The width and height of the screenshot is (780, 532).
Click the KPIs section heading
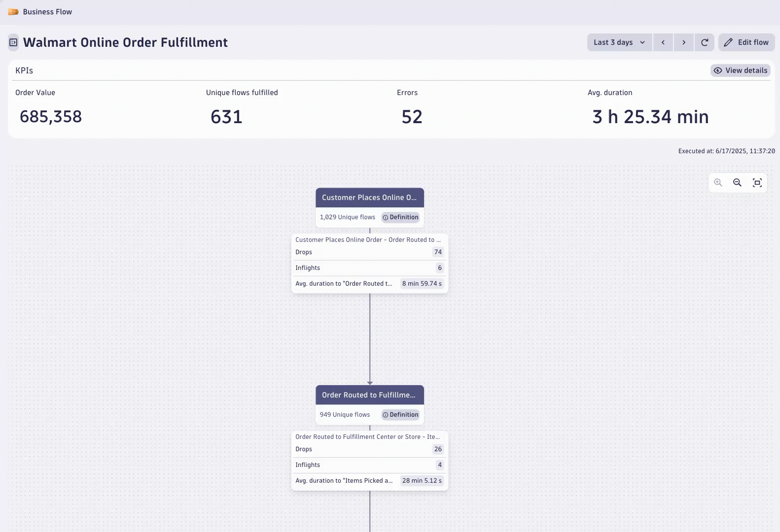[24, 70]
